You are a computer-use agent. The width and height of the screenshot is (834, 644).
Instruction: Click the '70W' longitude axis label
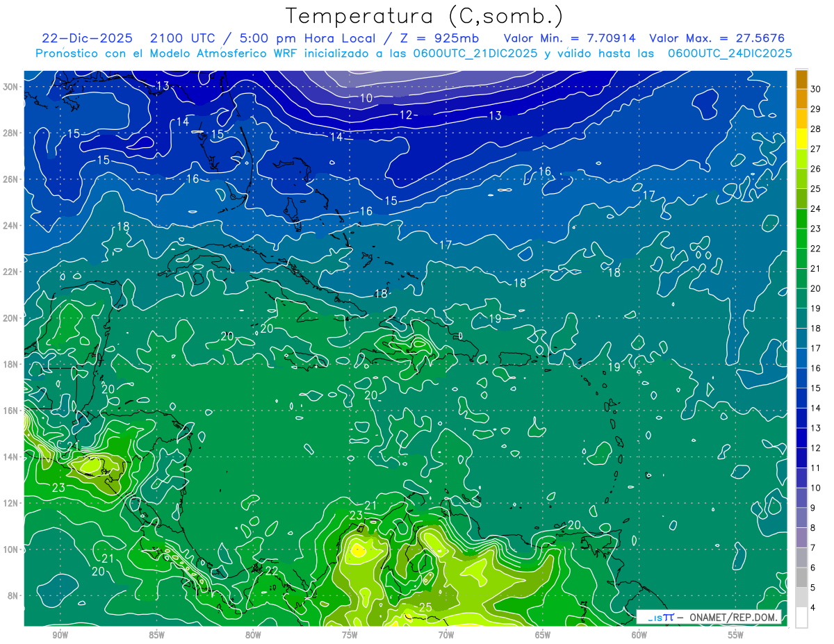(x=446, y=636)
